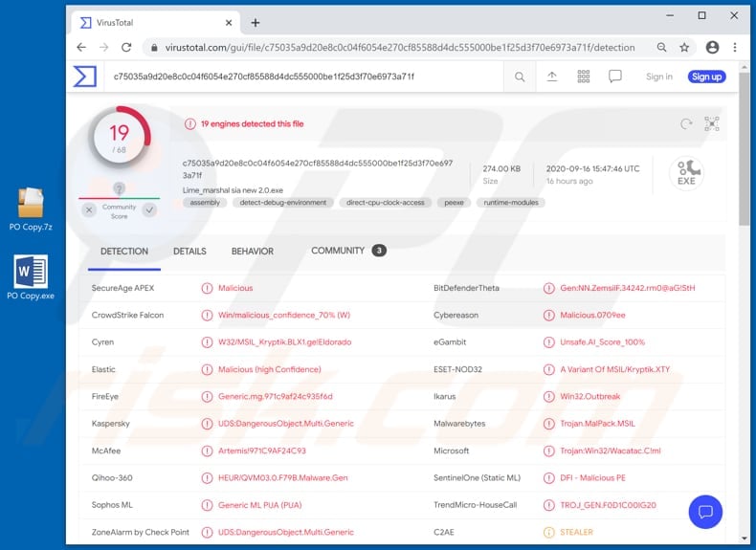Vote negative with the X community score button

pos(89,210)
